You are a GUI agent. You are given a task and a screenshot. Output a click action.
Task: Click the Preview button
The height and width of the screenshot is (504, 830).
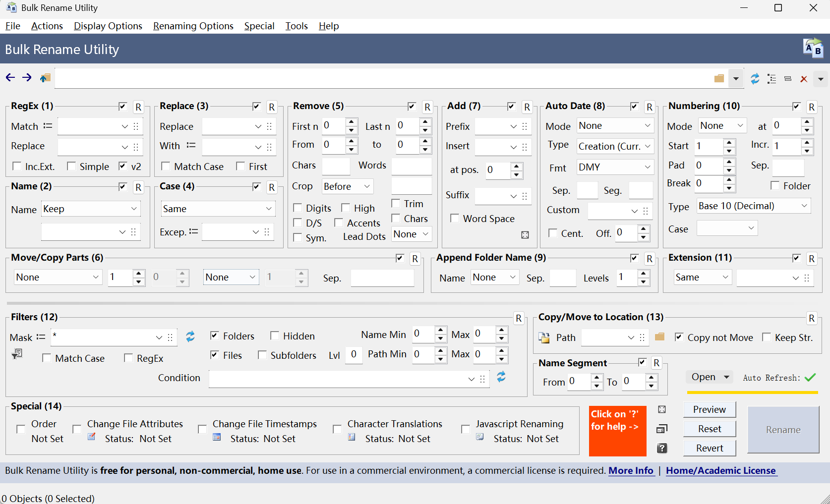click(709, 409)
